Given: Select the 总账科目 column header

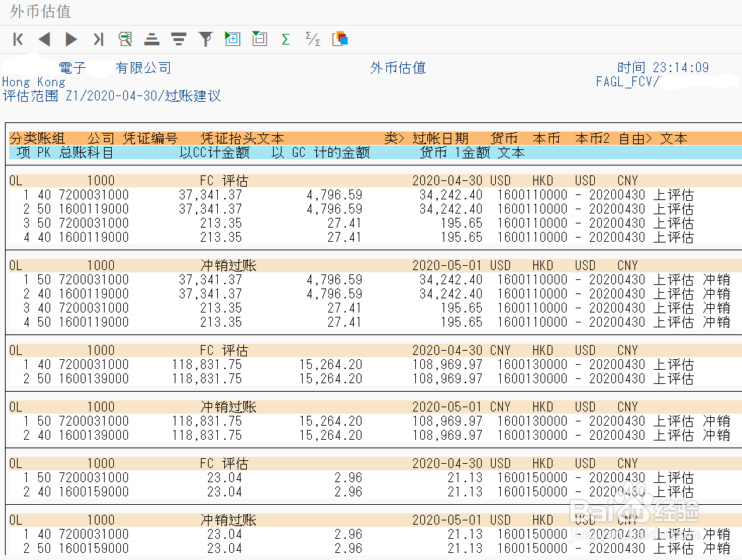Looking at the screenshot, I should pyautogui.click(x=86, y=153).
